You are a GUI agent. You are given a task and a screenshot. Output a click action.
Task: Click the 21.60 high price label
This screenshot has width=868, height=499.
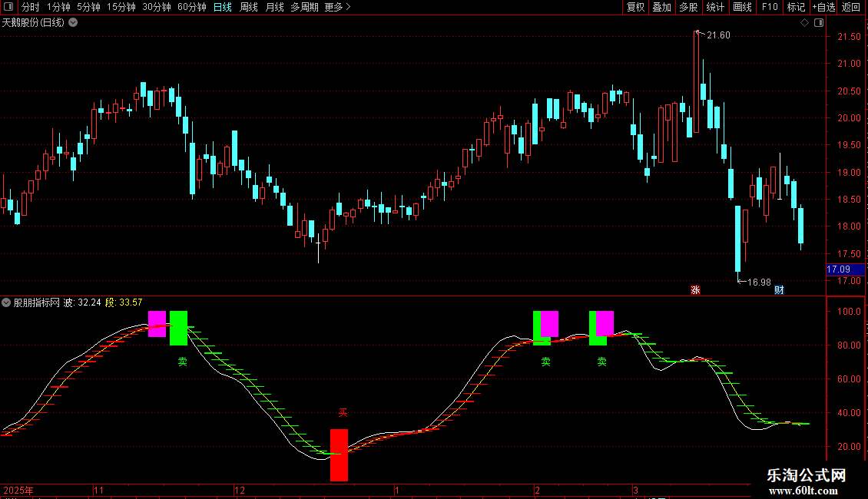718,35
